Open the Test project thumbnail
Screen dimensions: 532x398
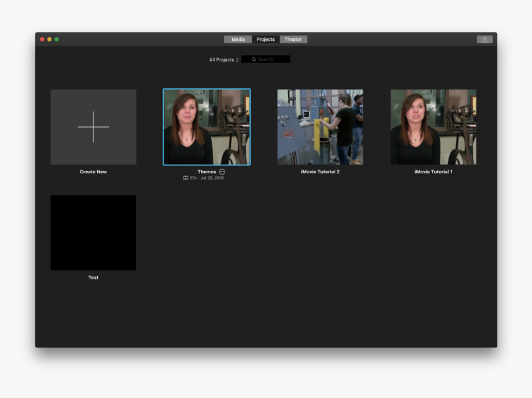[93, 232]
